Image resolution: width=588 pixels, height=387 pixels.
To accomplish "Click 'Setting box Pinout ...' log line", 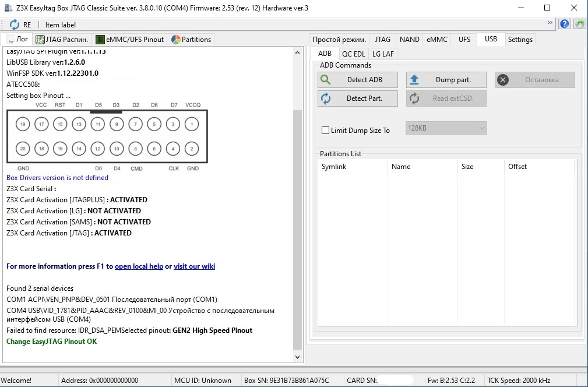I will point(38,96).
